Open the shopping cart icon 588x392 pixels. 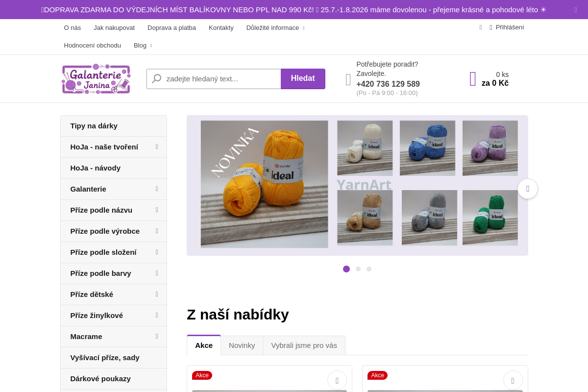click(473, 79)
